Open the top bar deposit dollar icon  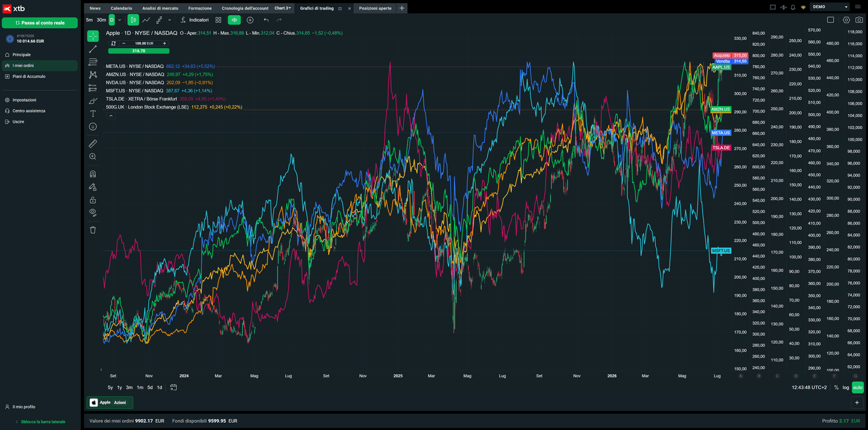point(783,7)
